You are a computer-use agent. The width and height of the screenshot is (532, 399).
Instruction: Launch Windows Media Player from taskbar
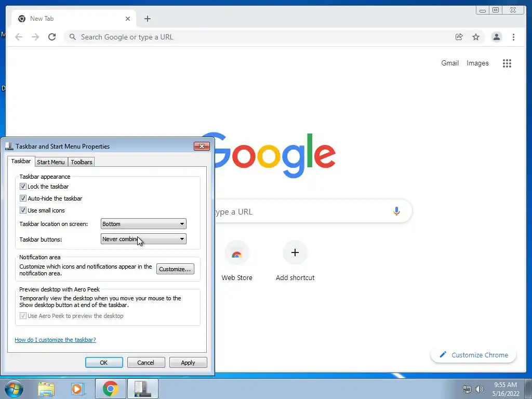pos(77,389)
